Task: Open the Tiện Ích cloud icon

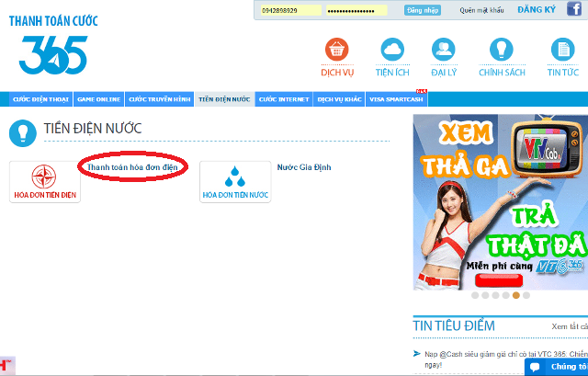Action: (x=392, y=50)
